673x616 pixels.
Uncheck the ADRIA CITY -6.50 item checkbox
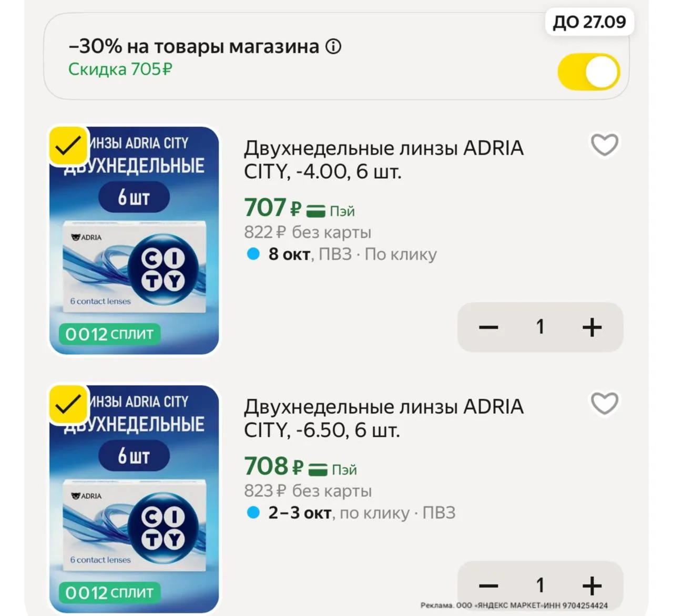click(68, 404)
